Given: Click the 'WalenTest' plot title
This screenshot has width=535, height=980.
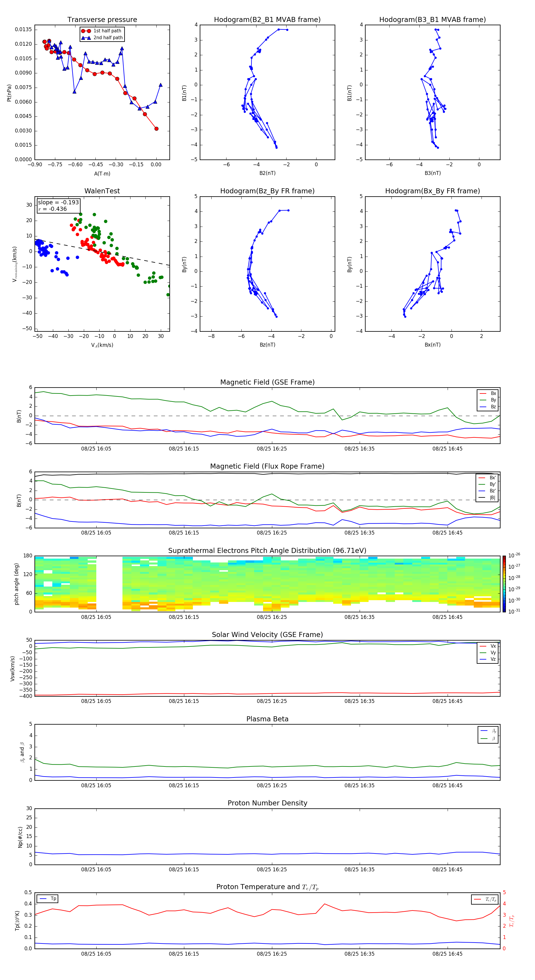Looking at the screenshot, I should point(102,191).
